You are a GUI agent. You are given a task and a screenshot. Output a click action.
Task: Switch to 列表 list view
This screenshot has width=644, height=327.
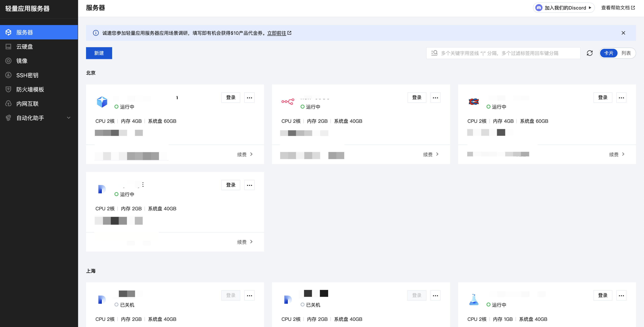coord(626,53)
